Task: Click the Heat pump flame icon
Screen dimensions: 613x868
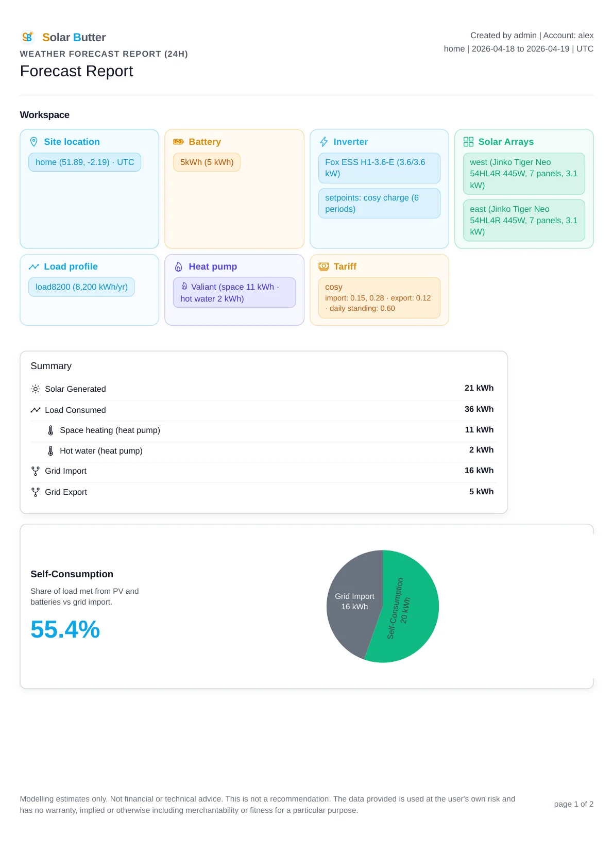Action: pos(179,266)
